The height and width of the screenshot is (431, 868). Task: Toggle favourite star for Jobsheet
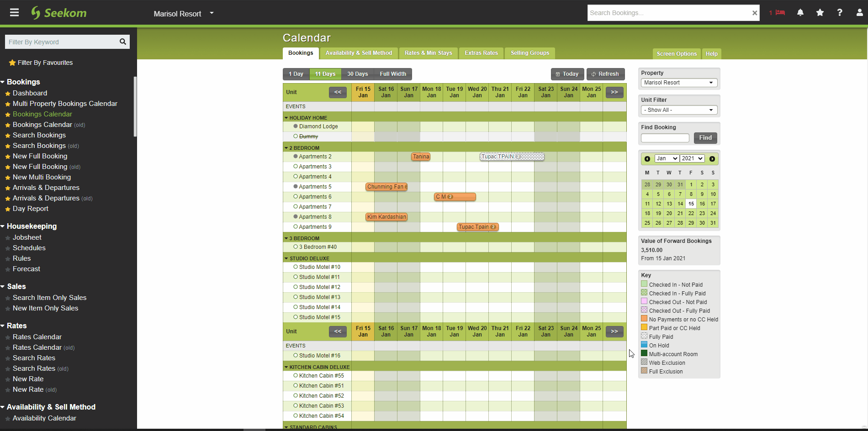pos(8,238)
